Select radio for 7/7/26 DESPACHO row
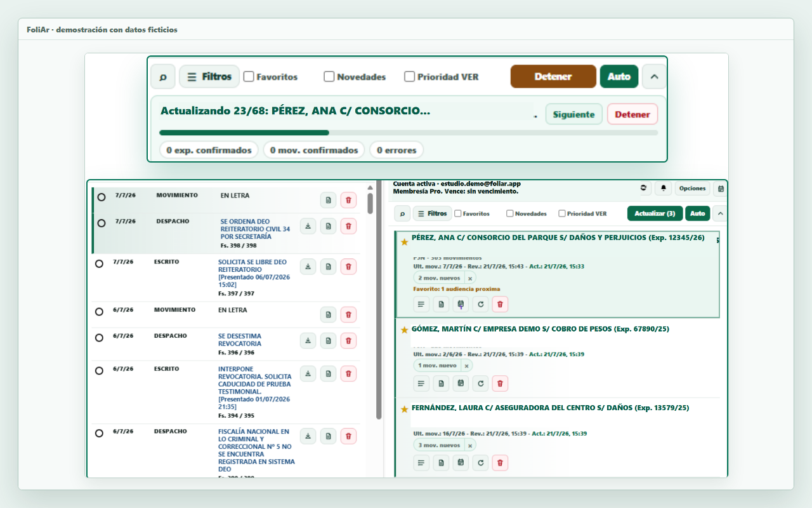 [x=101, y=224]
